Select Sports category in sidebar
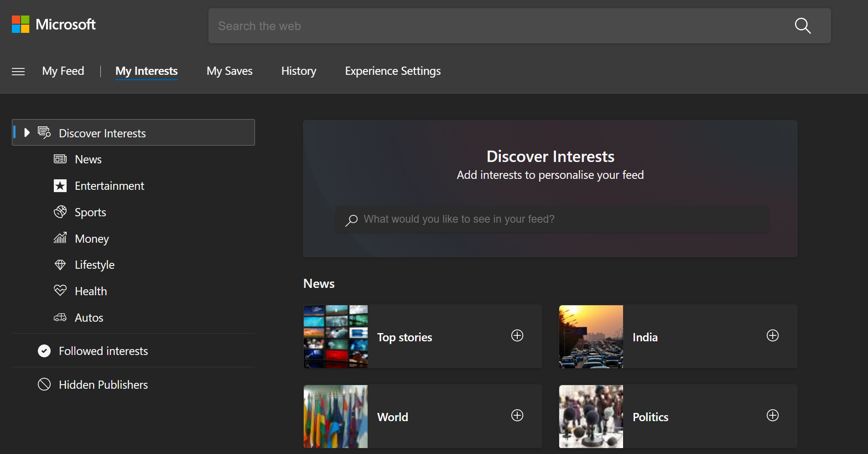Image resolution: width=868 pixels, height=454 pixels. point(90,212)
